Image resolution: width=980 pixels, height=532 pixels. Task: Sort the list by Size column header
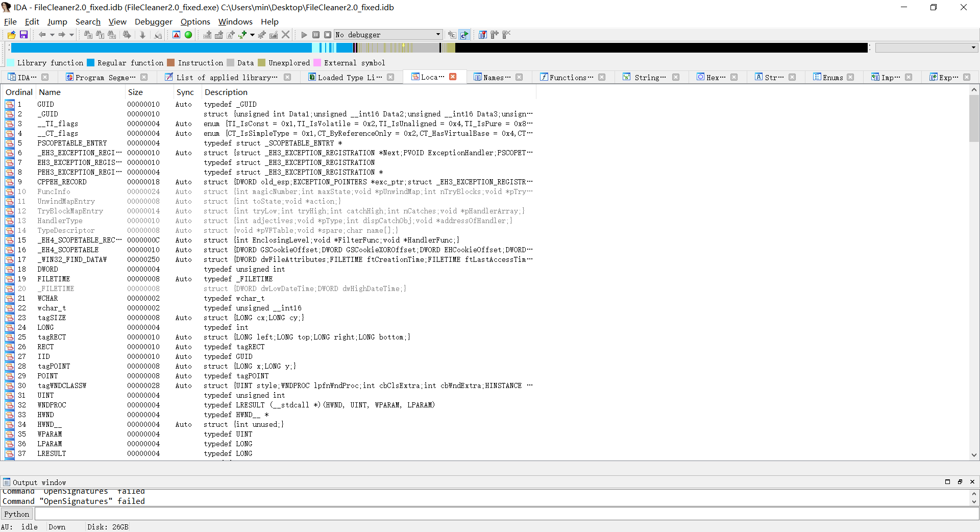pos(150,92)
